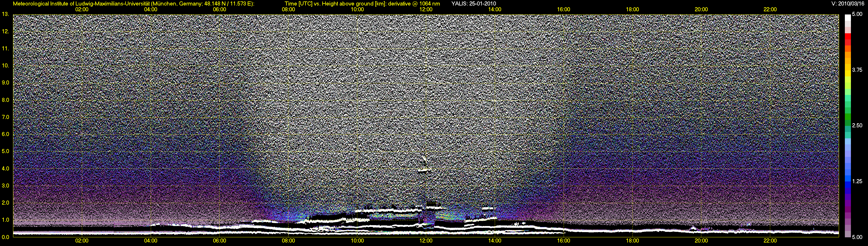Click the 3.0 height label on the vertical axis
The image size is (868, 246).
[5, 186]
